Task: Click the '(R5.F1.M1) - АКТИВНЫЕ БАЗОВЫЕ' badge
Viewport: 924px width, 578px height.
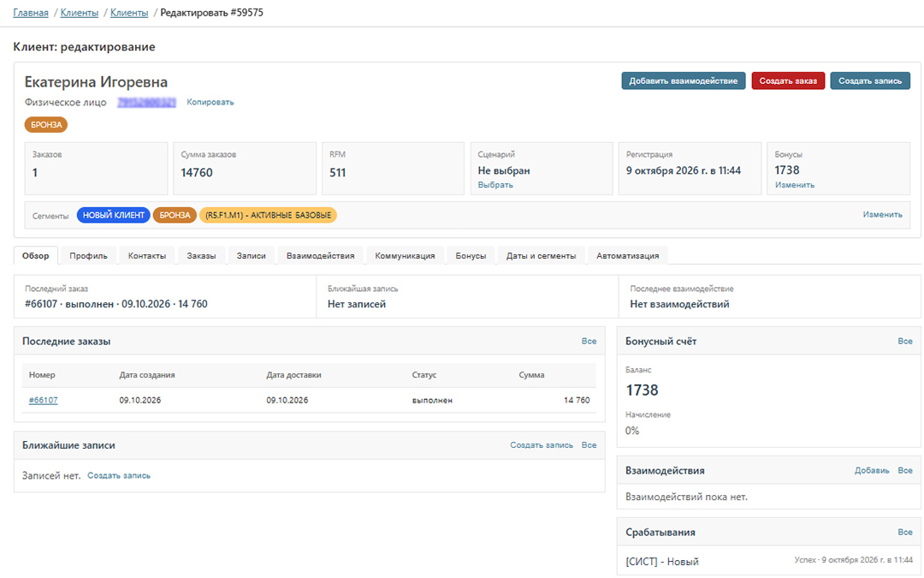Action: [x=268, y=215]
